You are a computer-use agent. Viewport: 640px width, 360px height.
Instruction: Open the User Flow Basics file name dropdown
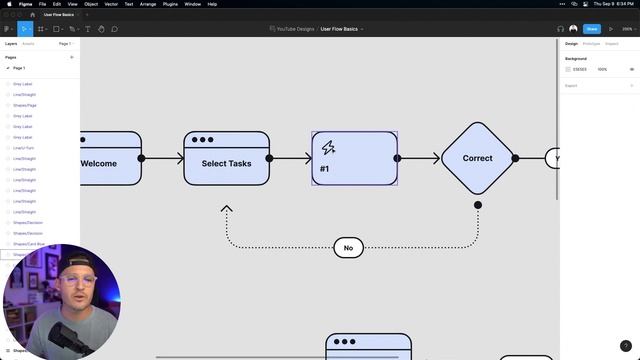(362, 29)
